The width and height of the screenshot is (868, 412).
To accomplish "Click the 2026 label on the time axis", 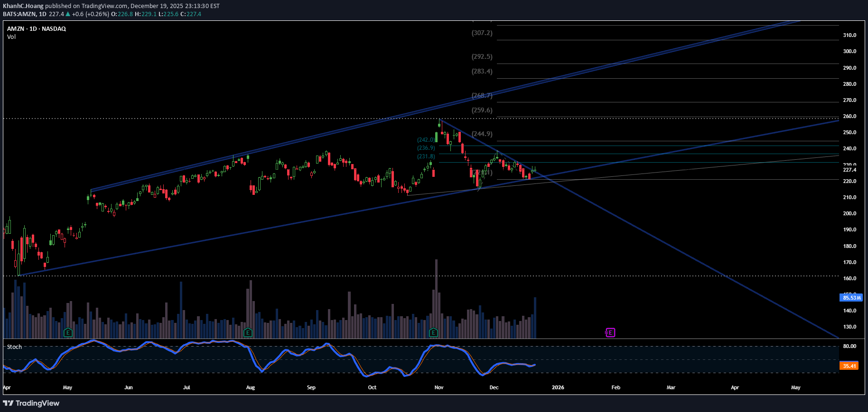I will [x=558, y=387].
